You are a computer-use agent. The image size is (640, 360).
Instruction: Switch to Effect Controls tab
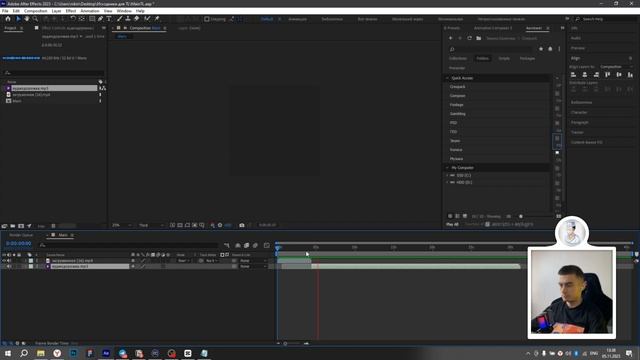[x=68, y=28]
